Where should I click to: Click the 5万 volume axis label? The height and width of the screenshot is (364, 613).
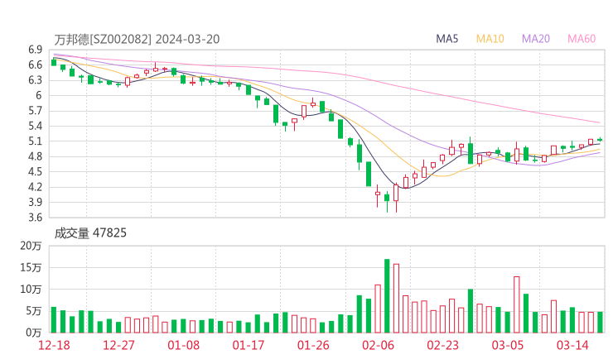(x=34, y=311)
